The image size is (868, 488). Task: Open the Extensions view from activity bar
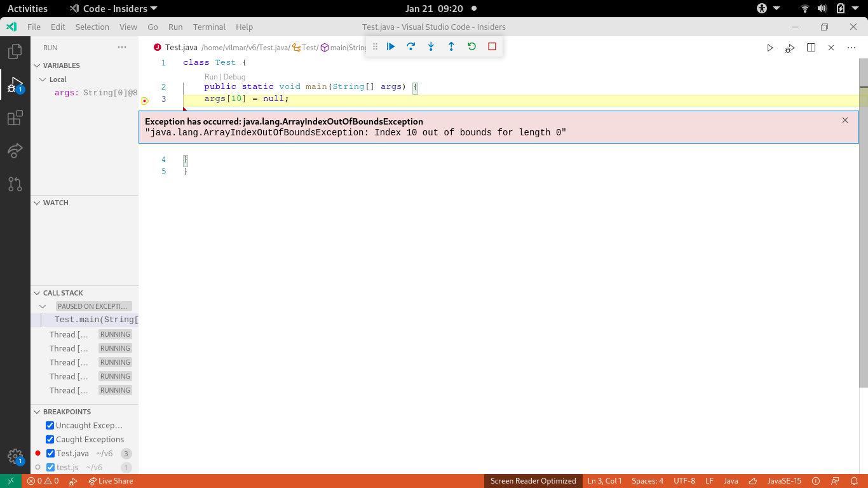point(15,118)
